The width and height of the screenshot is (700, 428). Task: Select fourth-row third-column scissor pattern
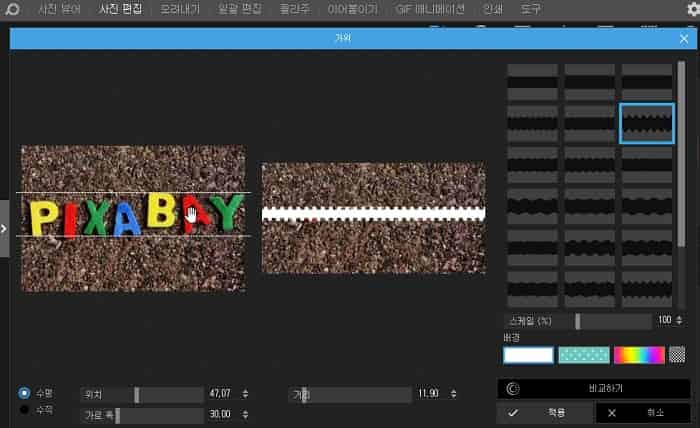[647, 207]
